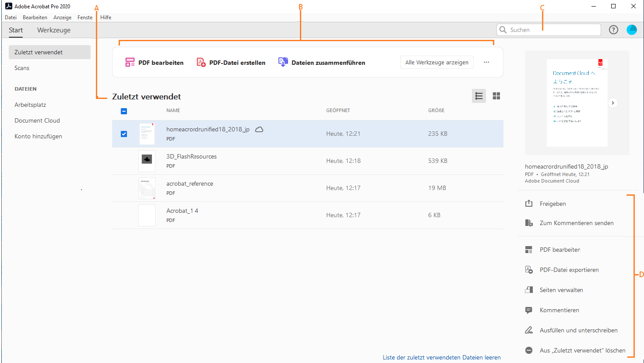This screenshot has width=644, height=363.
Task: Uncheck the homeacrordrunified18_2018_jp file checkbox
Action: point(124,134)
